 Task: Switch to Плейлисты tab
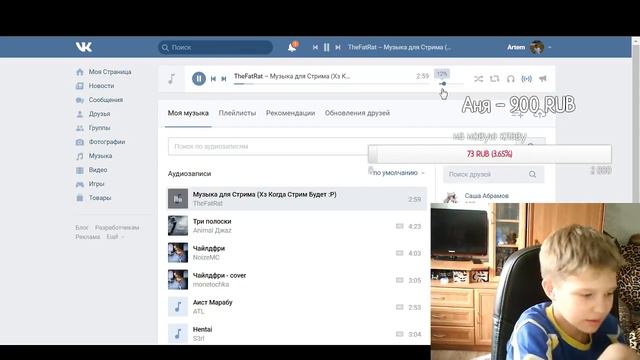tap(237, 113)
